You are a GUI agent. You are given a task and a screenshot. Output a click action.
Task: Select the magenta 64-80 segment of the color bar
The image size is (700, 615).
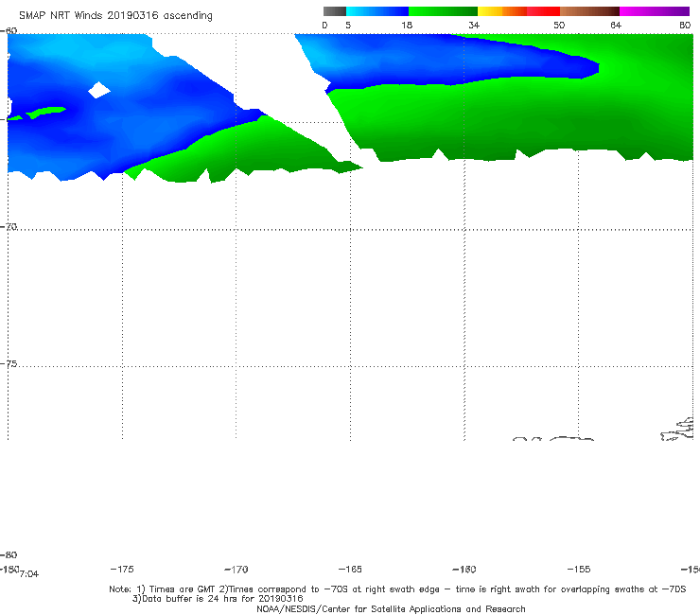click(x=655, y=11)
